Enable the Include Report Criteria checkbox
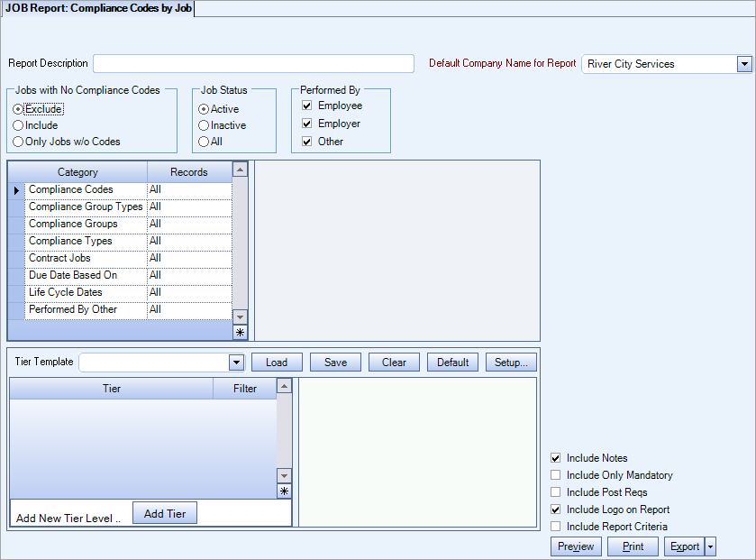This screenshot has height=560, width=756. [558, 527]
